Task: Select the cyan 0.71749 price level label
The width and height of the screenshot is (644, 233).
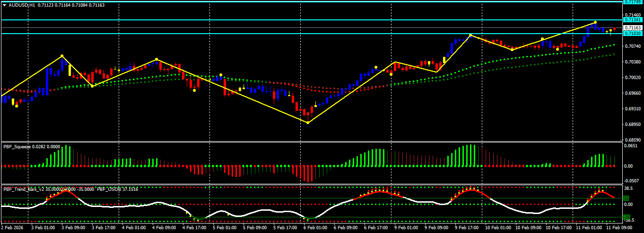Action: pos(633,2)
